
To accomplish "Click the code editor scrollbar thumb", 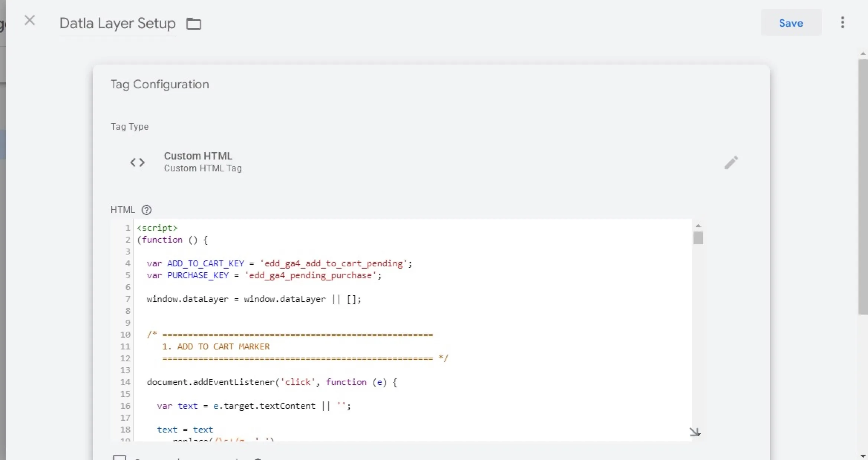I will (698, 238).
